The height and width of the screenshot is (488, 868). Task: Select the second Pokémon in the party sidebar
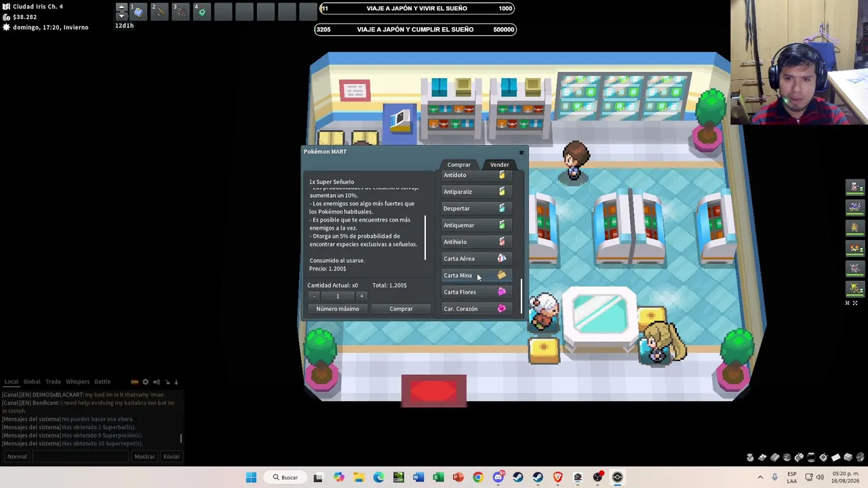pyautogui.click(x=855, y=207)
